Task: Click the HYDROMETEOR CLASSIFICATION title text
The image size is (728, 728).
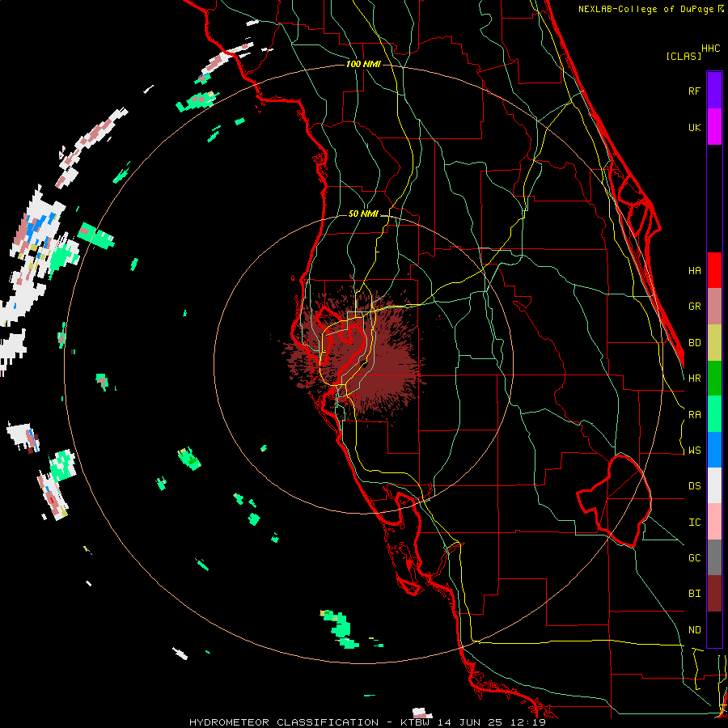Action: click(x=284, y=722)
